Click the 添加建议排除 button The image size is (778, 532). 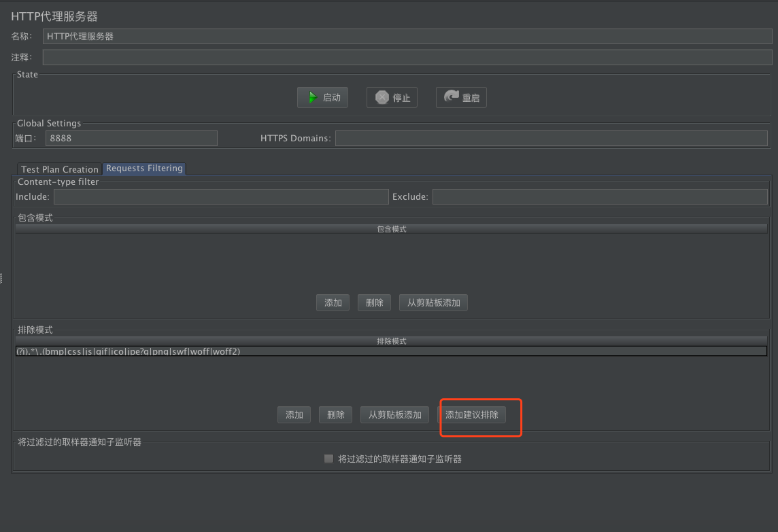(472, 415)
